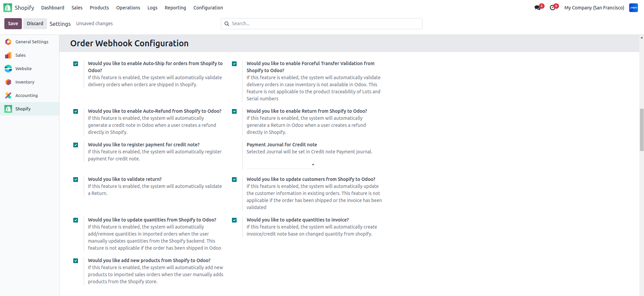Open the Configuration menu
The height and width of the screenshot is (296, 644).
click(x=208, y=8)
